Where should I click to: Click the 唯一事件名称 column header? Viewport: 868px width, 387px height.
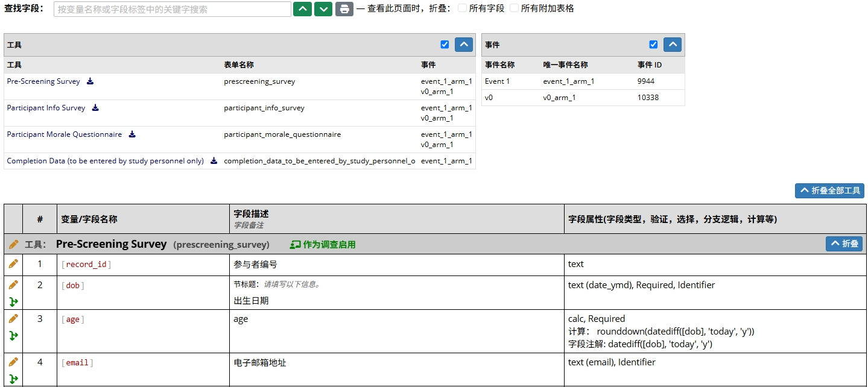pyautogui.click(x=565, y=64)
